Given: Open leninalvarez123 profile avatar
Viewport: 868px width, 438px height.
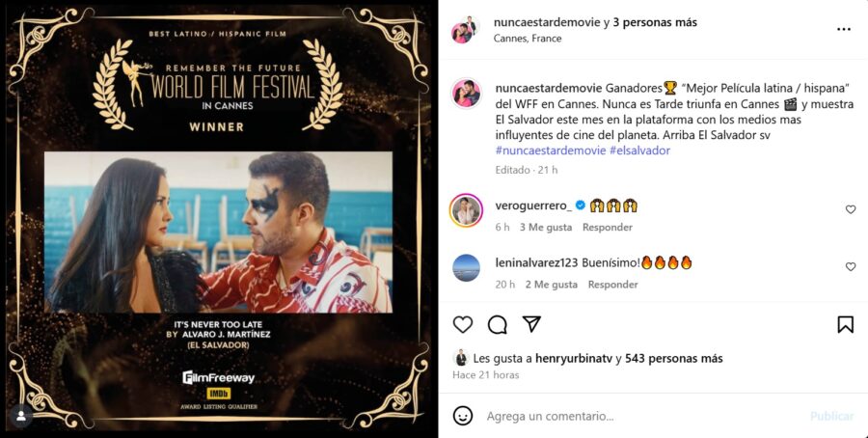Looking at the screenshot, I should click(x=466, y=268).
